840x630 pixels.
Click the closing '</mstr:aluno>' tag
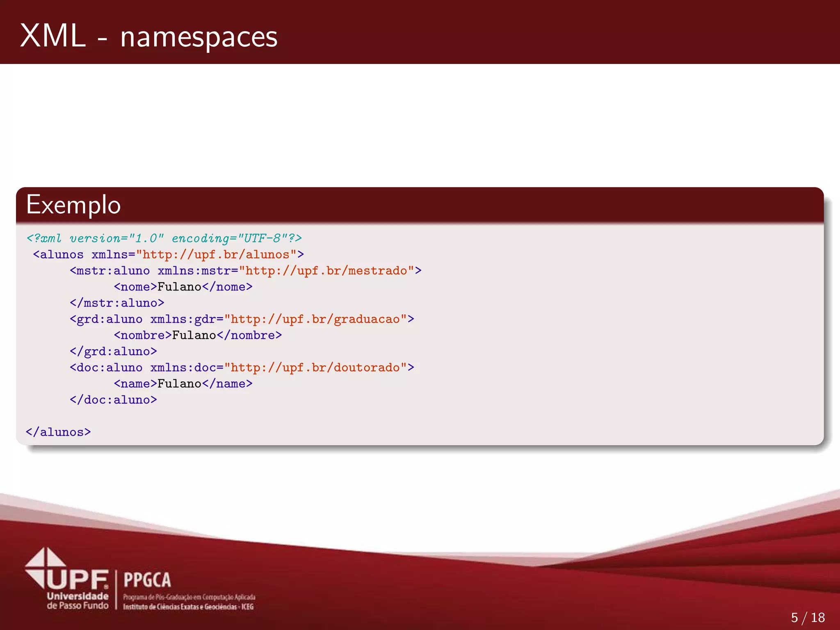click(117, 303)
